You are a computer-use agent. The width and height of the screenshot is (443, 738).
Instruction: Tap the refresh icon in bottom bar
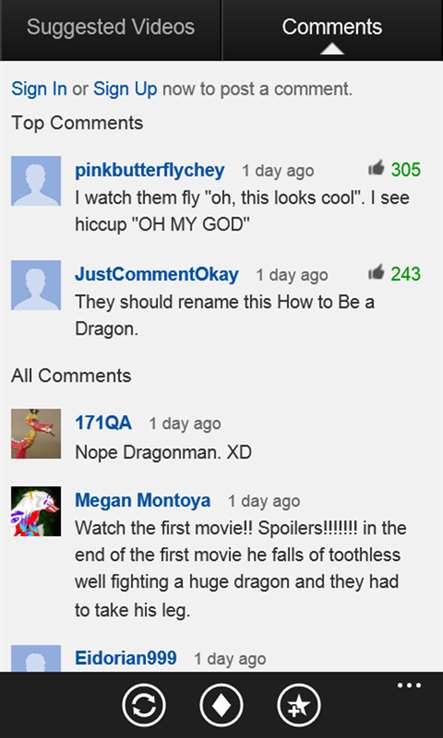tap(144, 706)
